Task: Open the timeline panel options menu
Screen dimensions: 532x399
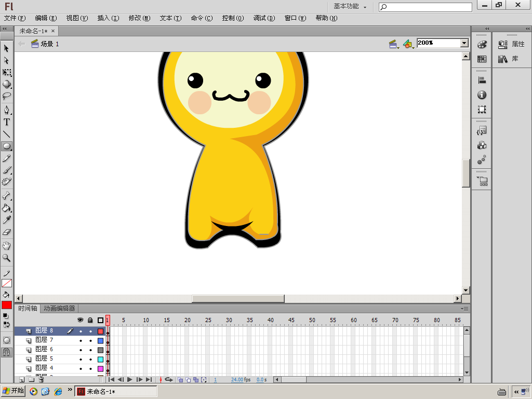Action: (x=464, y=309)
